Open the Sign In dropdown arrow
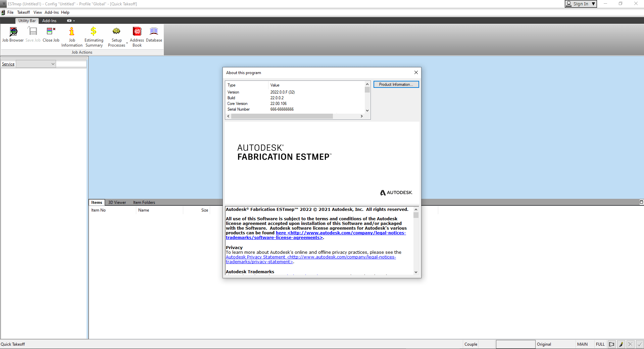The image size is (644, 349). 593,4
